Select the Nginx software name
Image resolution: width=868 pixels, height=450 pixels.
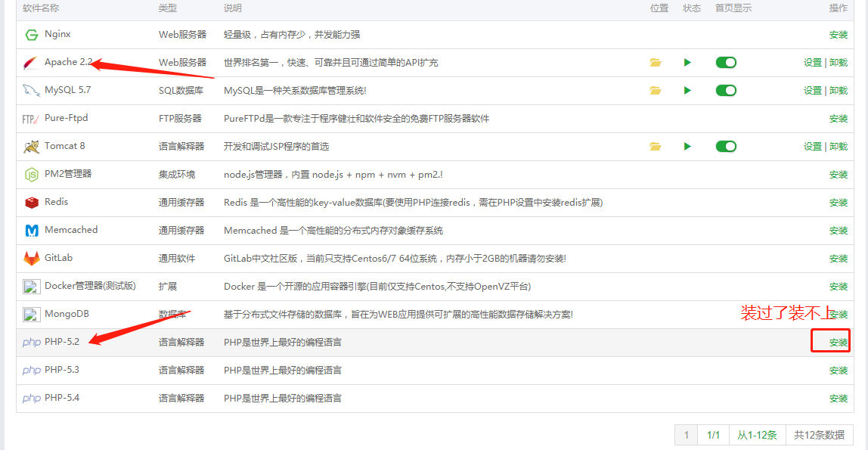click(57, 34)
